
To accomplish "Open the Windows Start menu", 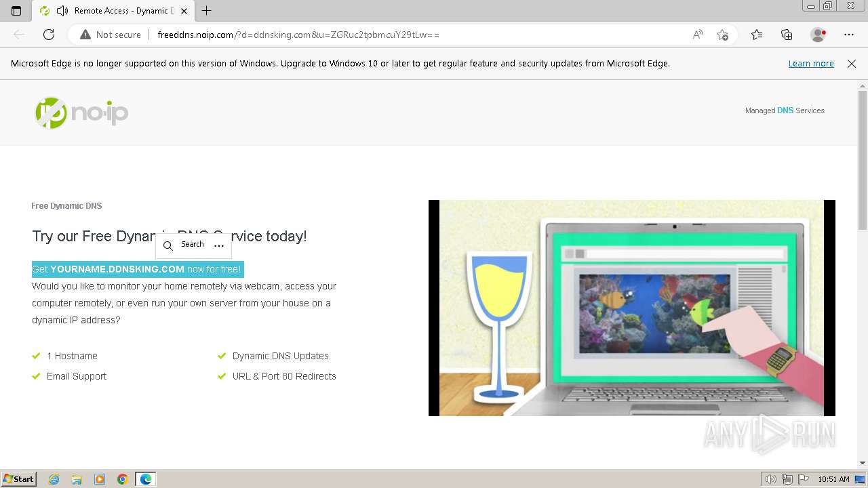I will [x=19, y=479].
